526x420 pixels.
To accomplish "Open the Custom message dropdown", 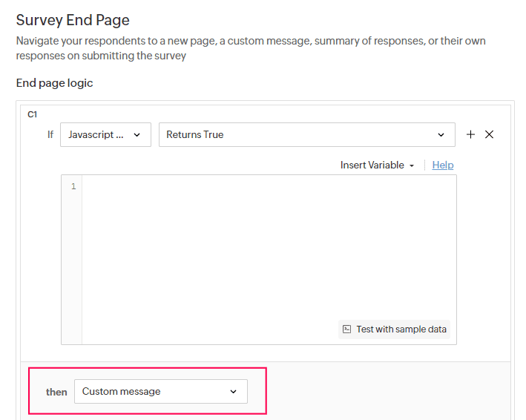I will pyautogui.click(x=160, y=391).
